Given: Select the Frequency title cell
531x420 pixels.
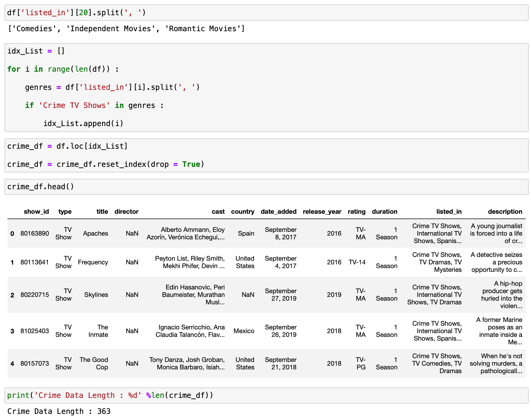Looking at the screenshot, I should (93, 262).
